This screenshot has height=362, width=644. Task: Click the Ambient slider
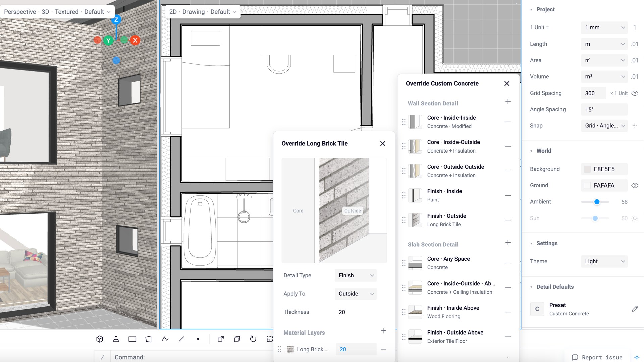click(x=595, y=202)
